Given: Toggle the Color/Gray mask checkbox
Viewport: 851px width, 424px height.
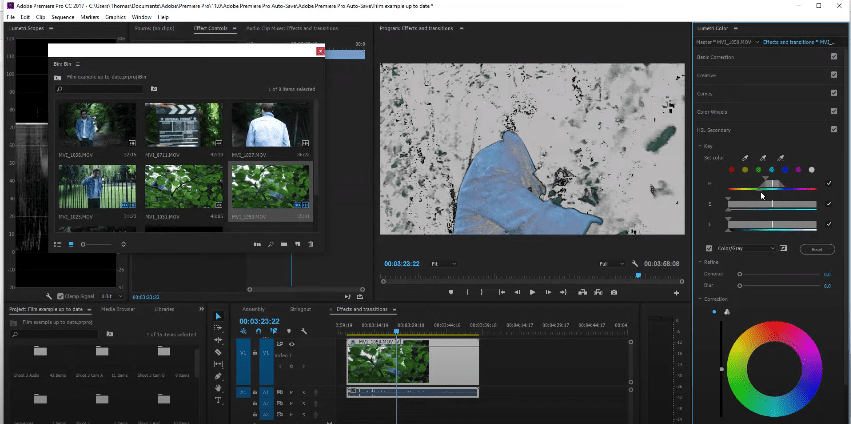Looking at the screenshot, I should 709,249.
